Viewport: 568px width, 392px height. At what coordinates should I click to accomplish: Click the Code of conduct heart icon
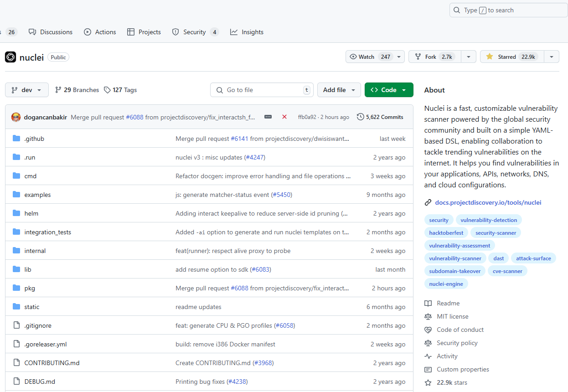(x=428, y=330)
